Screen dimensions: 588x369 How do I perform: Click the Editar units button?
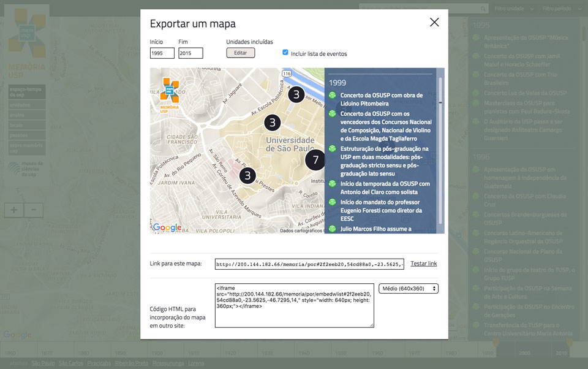240,53
